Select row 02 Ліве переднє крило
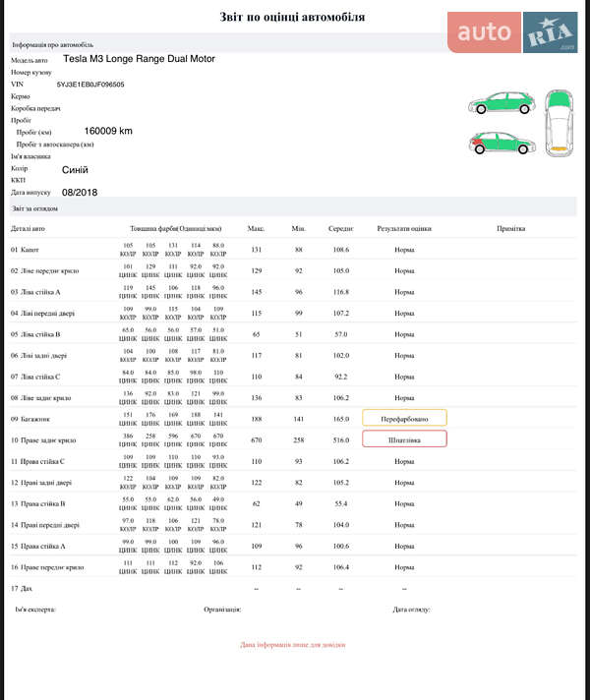The image size is (590, 700). coord(293,270)
